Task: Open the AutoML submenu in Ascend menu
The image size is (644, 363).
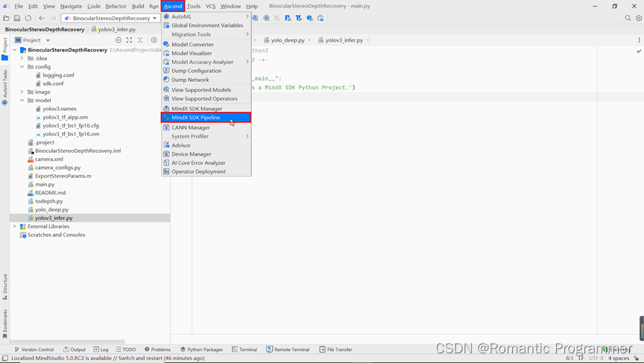Action: point(206,16)
